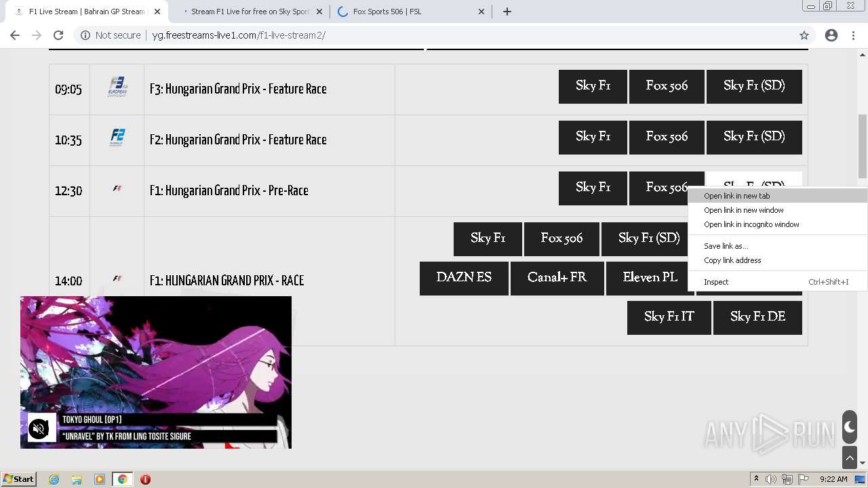Toggle dark mode moon button
The image size is (868, 488).
point(849,427)
